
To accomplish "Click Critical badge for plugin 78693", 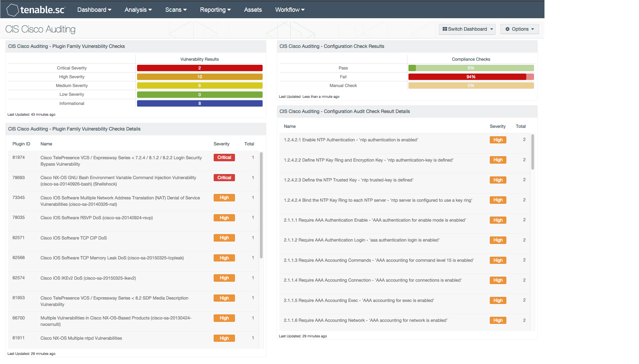I will 224,178.
